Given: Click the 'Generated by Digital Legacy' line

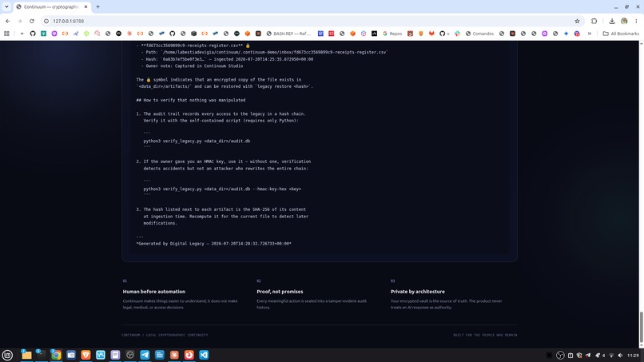Looking at the screenshot, I should (x=214, y=244).
